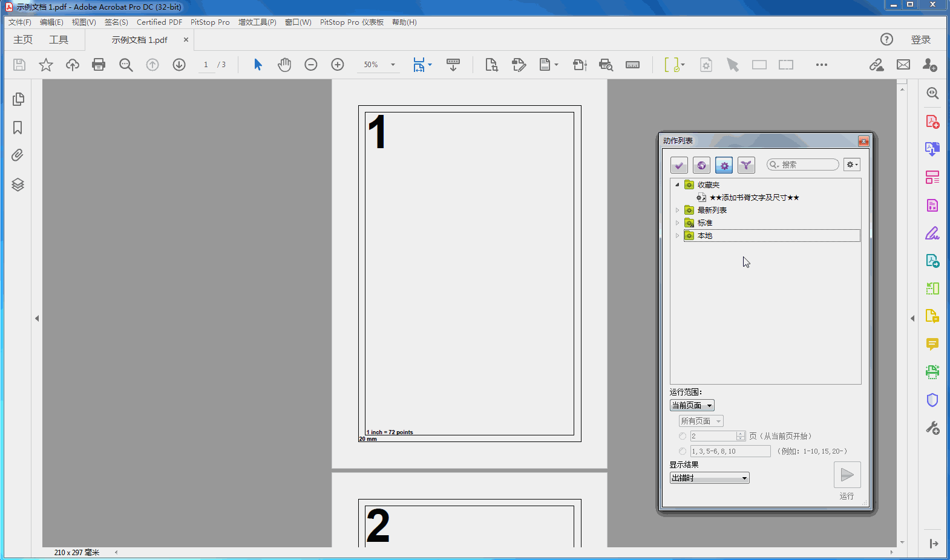Activate the Hand pan tool
Viewport: 950px width, 560px height.
point(284,65)
